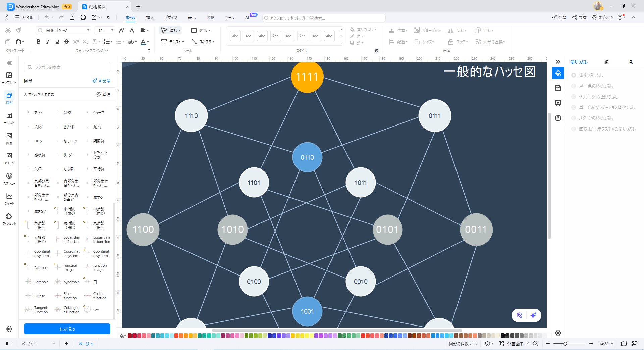Open the テンプレート sidebar panel
This screenshot has height=350, width=644.
(9, 77)
